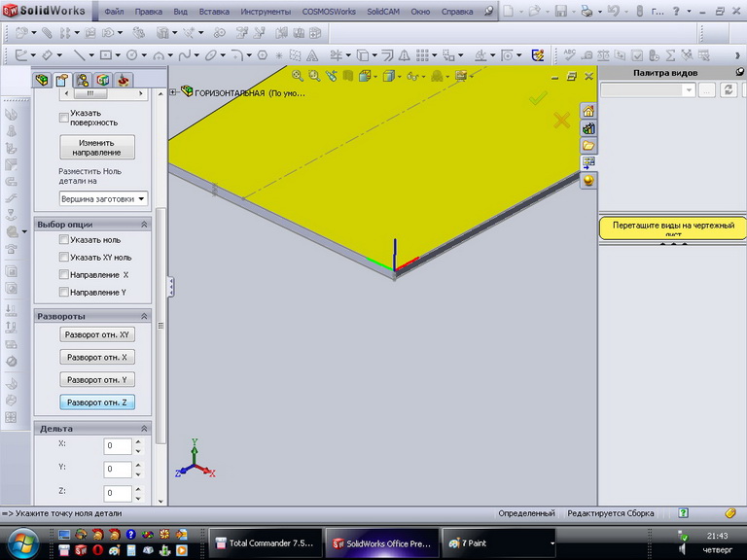Enable the Указать XY ноль option
The height and width of the screenshot is (560, 747).
click(x=64, y=257)
